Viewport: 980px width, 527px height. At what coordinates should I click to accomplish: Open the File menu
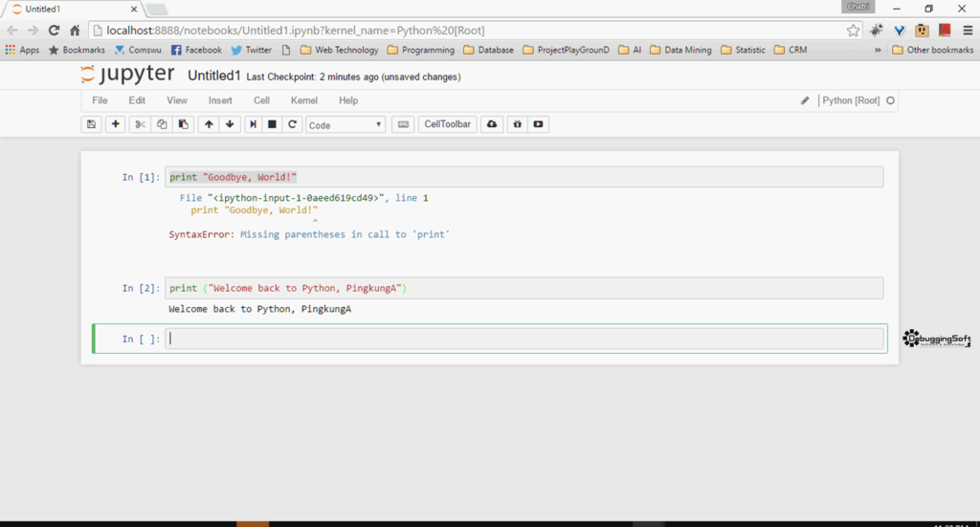[x=100, y=100]
